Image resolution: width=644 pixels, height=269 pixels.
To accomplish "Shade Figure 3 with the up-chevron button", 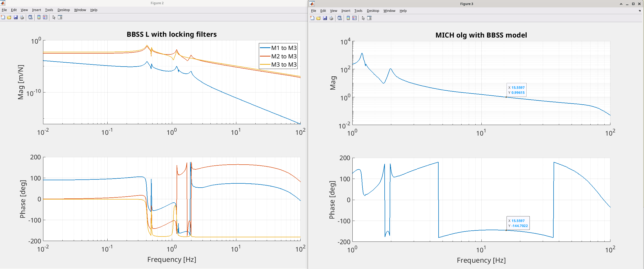I will pyautogui.click(x=621, y=4).
